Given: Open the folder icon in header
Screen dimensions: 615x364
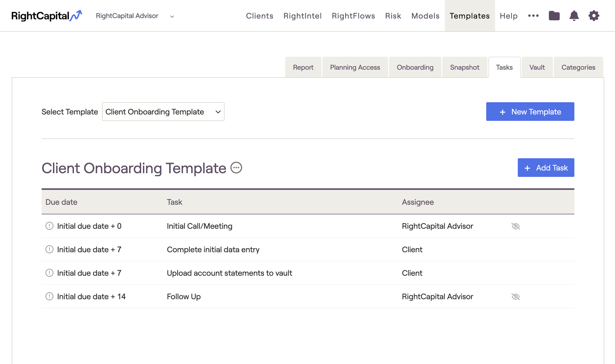Looking at the screenshot, I should [x=554, y=16].
